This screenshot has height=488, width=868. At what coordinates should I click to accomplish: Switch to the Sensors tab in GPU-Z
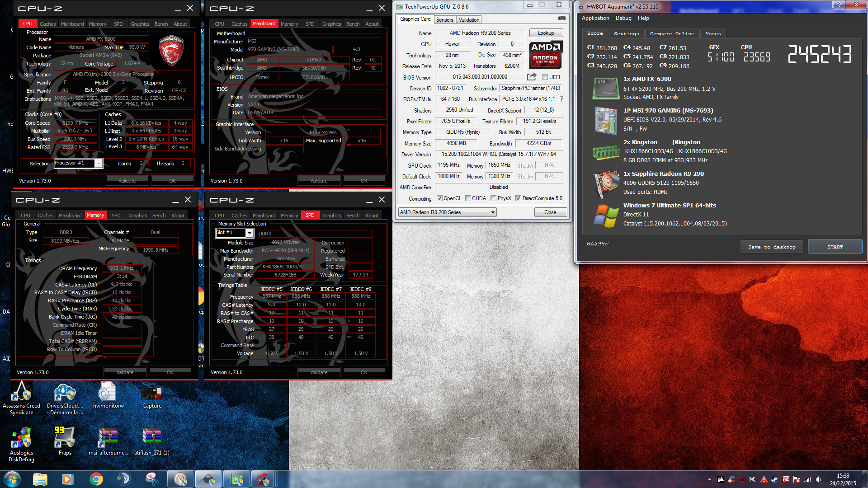click(x=444, y=20)
